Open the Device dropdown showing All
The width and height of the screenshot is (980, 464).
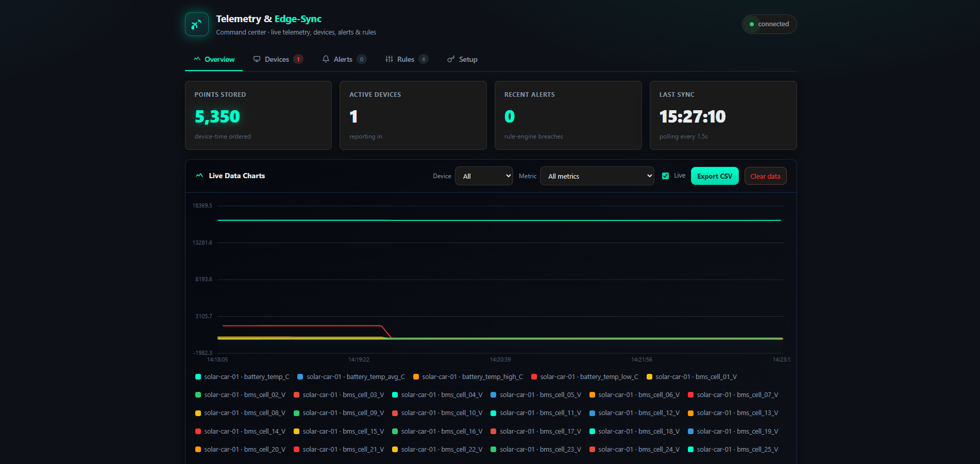[484, 176]
